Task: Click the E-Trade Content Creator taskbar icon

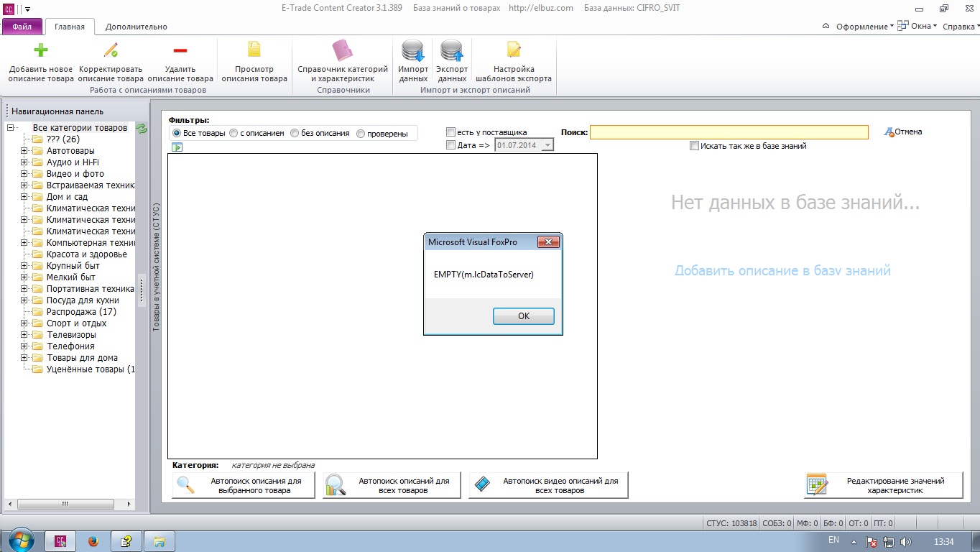Action: (61, 541)
